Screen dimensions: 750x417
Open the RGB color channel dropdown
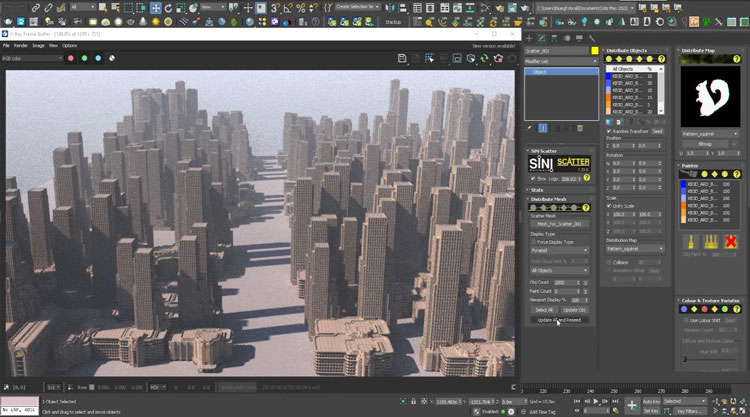coord(32,58)
